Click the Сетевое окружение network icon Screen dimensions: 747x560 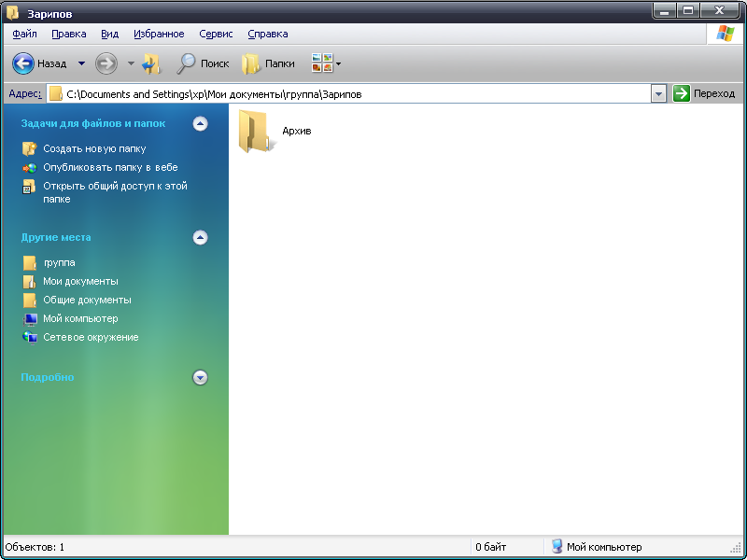tap(30, 337)
